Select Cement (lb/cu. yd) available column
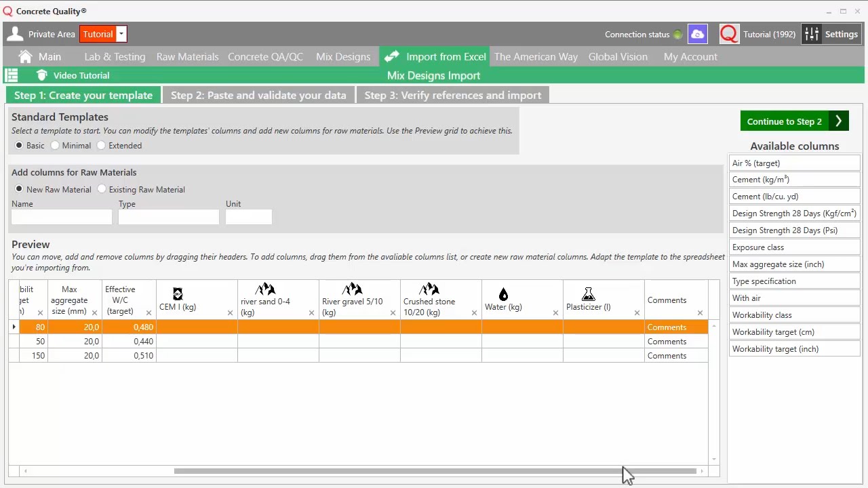Image resolution: width=868 pixels, height=488 pixels. [794, 197]
